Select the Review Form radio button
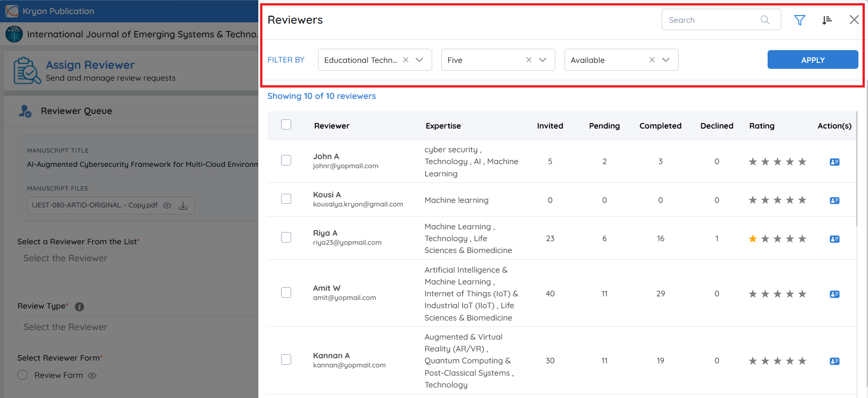The image size is (868, 398). (23, 375)
